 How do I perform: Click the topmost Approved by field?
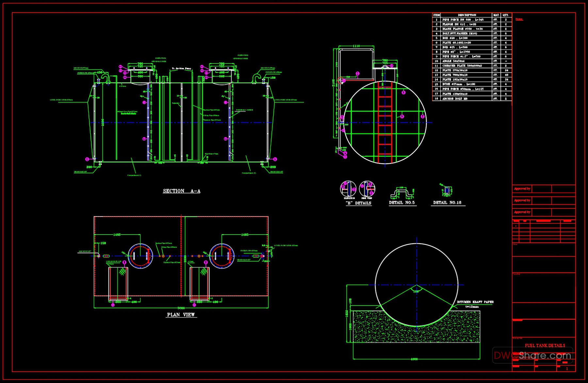tap(522, 188)
